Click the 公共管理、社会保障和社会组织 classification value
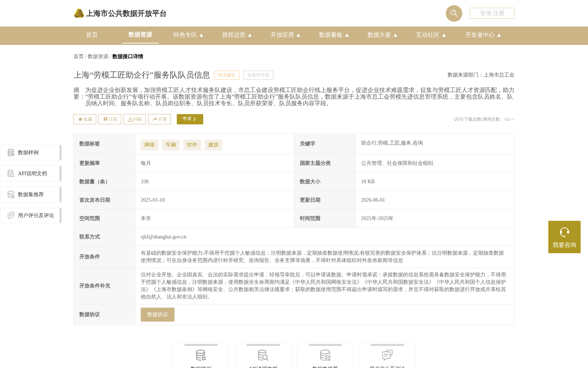588x368 pixels. pyautogui.click(x=397, y=163)
